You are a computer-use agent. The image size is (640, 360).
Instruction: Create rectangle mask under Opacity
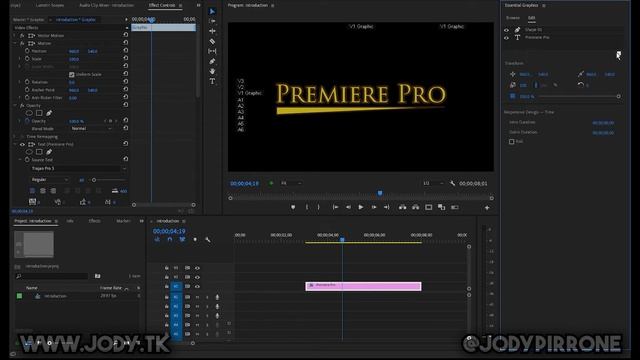(x=39, y=113)
